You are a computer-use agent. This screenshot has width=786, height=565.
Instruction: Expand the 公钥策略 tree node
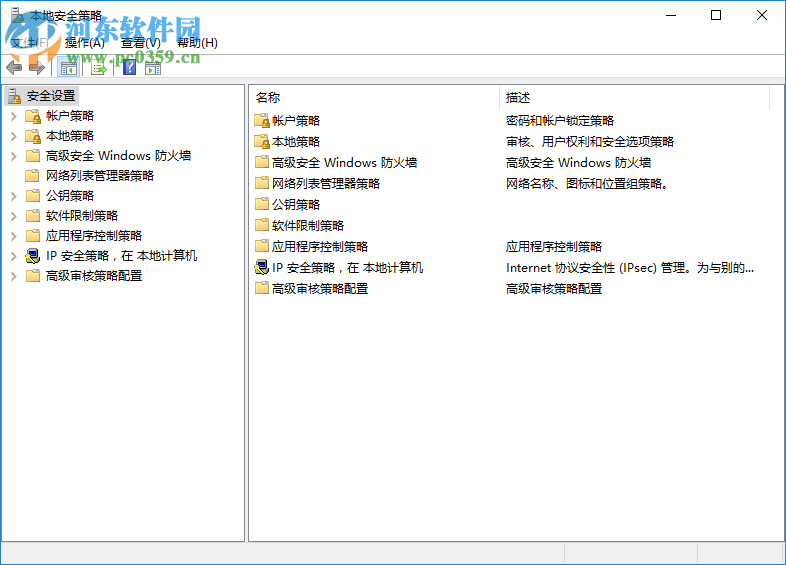pyautogui.click(x=14, y=196)
